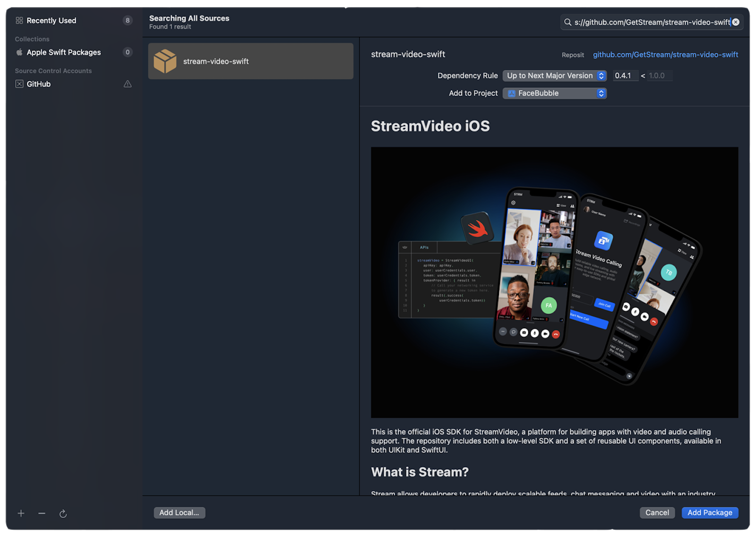756x536 pixels.
Task: Click the magnifying glass in the search field
Action: [x=567, y=22]
